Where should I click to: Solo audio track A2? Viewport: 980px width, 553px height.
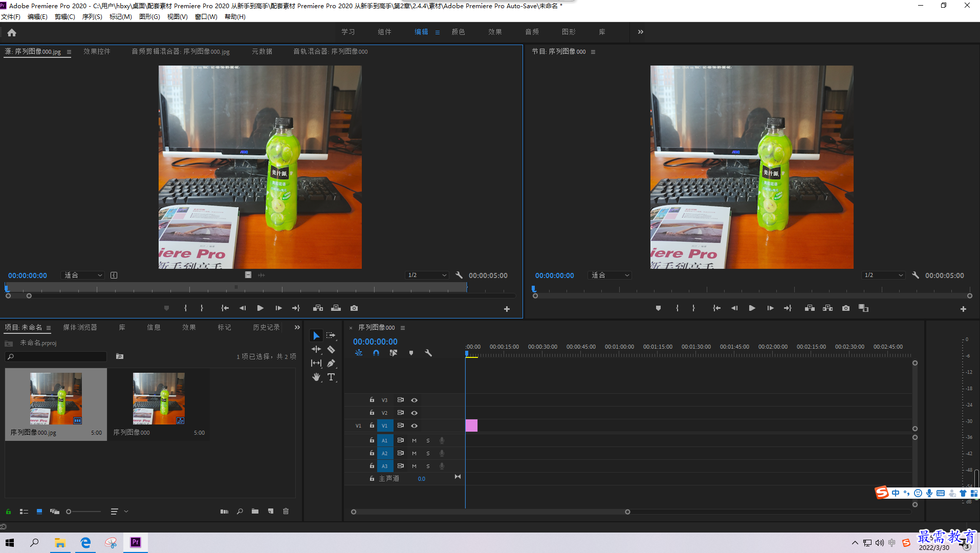coord(428,454)
